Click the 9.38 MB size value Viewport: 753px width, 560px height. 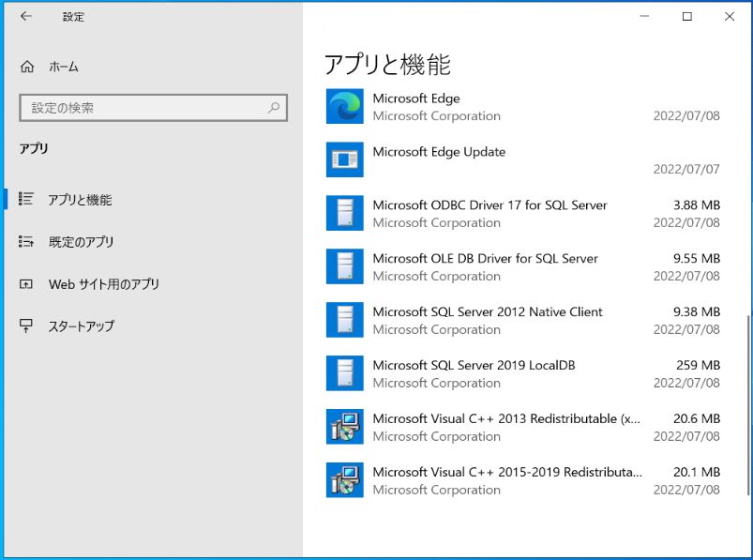[x=697, y=311]
